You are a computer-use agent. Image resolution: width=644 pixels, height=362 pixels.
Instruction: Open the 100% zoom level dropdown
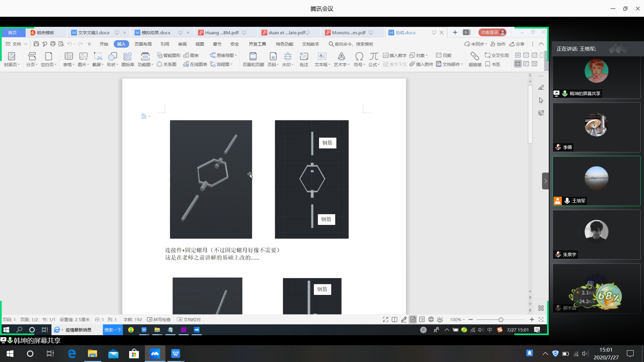point(457,319)
